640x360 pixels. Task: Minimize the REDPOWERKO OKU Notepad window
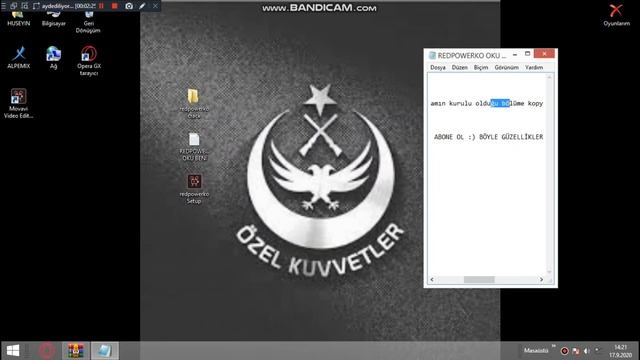(515, 54)
